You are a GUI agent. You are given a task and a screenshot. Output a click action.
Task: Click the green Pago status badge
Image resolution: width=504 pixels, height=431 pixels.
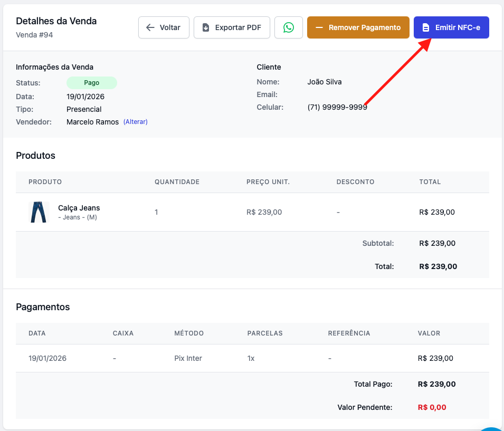[91, 83]
